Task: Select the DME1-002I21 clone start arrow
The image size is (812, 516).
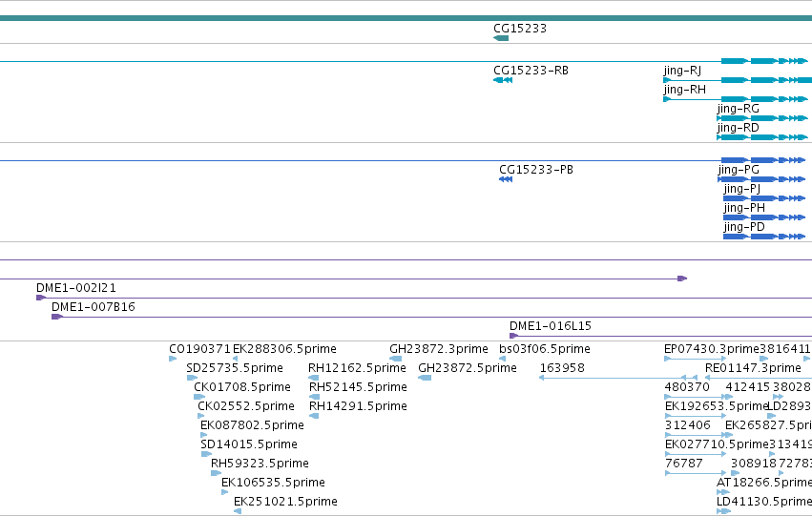Action: point(41,298)
